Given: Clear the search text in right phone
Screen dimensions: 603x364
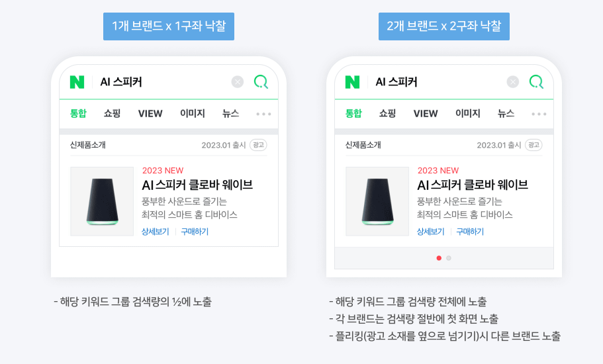Looking at the screenshot, I should click(x=513, y=82).
